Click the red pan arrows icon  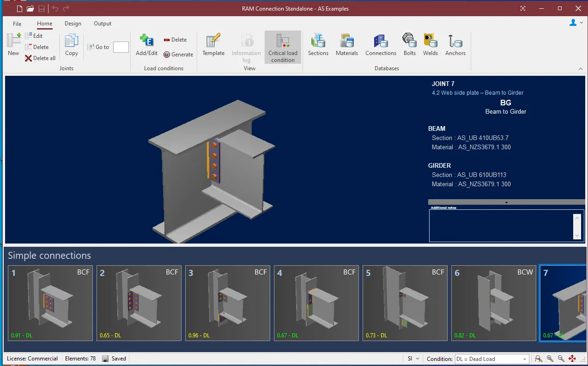point(572,359)
